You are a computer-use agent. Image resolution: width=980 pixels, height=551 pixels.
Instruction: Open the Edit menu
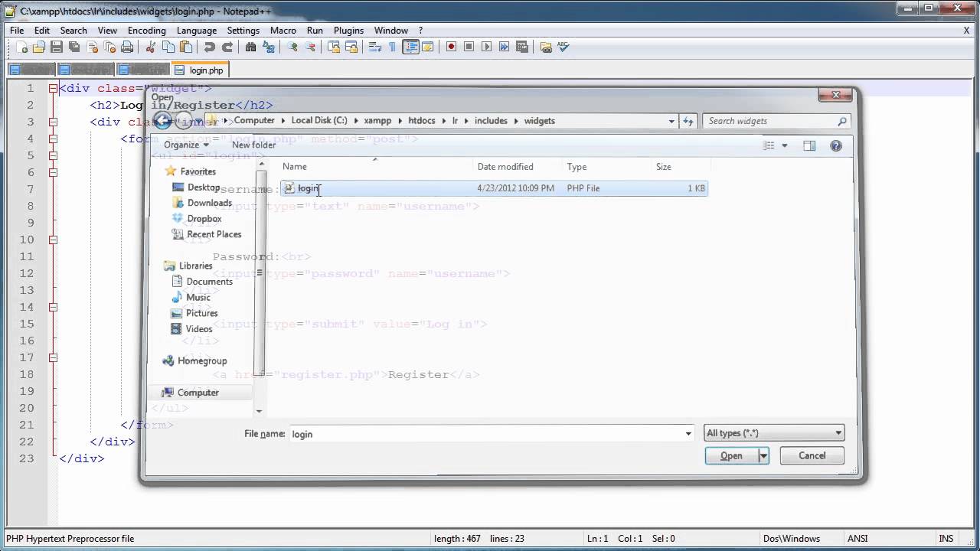point(42,31)
